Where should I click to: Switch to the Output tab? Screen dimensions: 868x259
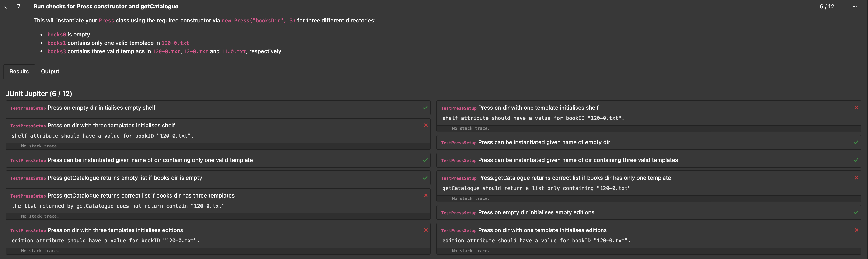(50, 71)
